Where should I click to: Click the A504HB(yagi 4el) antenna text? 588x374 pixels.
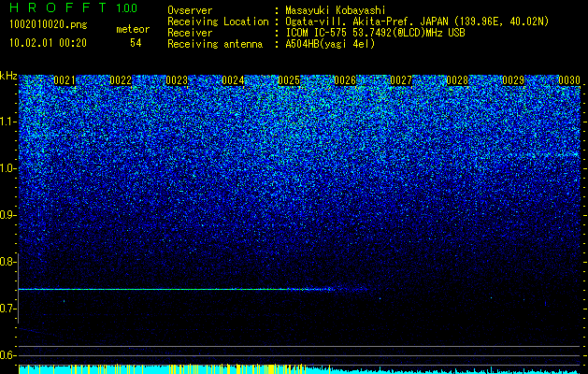(330, 44)
